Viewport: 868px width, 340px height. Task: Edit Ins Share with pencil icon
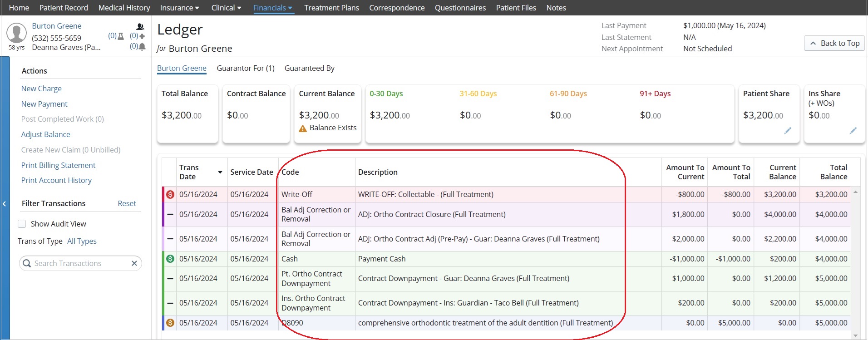(x=853, y=131)
